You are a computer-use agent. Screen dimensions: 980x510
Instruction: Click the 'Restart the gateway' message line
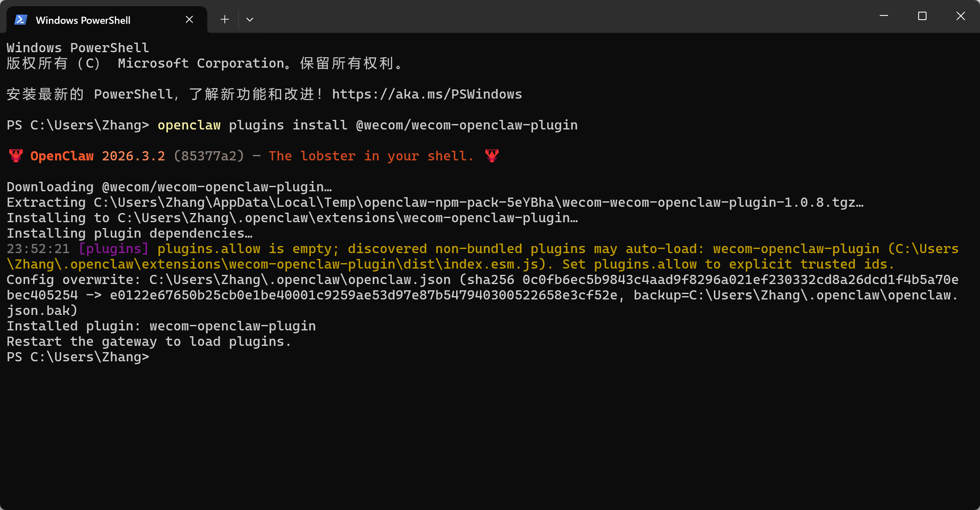(149, 342)
